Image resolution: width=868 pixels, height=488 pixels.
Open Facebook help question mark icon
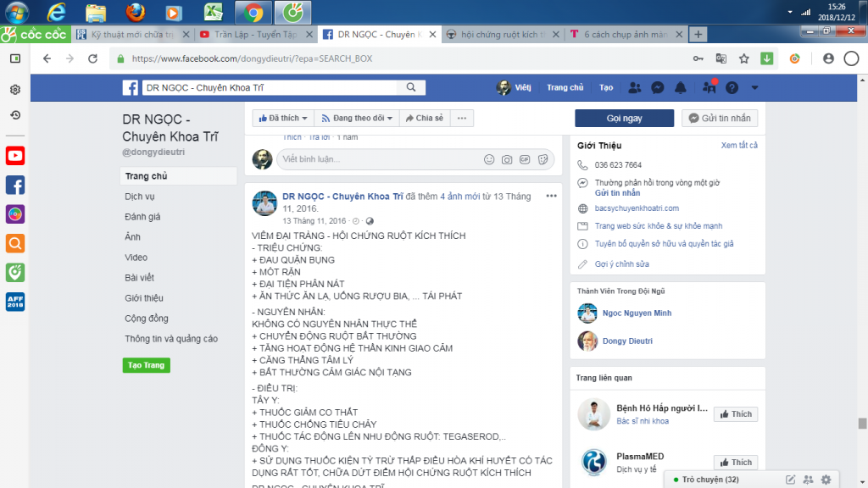pyautogui.click(x=732, y=87)
